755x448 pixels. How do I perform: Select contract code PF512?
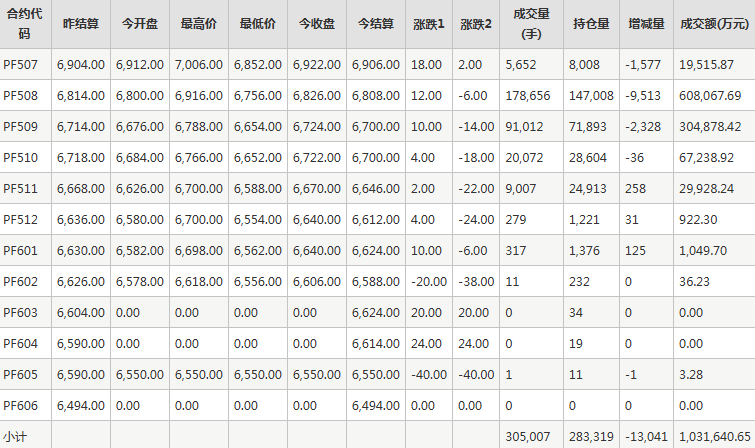pyautogui.click(x=20, y=220)
